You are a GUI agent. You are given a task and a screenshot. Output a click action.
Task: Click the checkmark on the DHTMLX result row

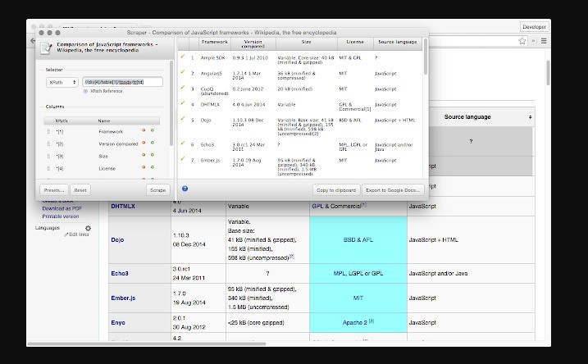183,103
